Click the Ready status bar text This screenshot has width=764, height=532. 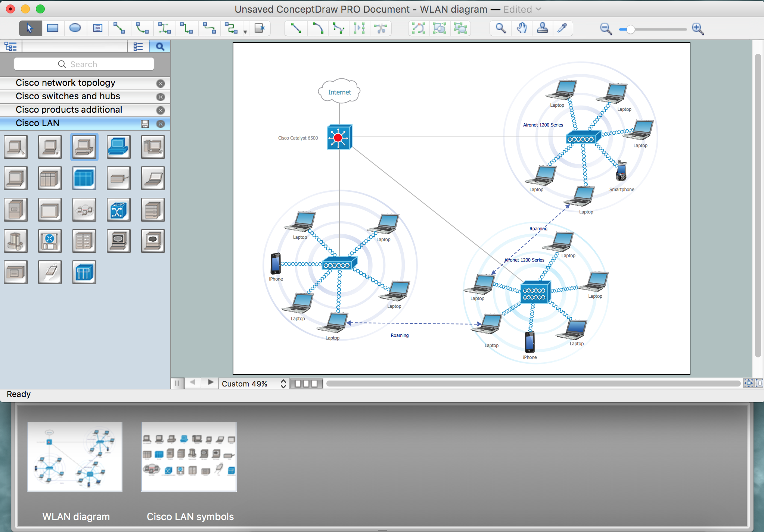click(x=19, y=394)
